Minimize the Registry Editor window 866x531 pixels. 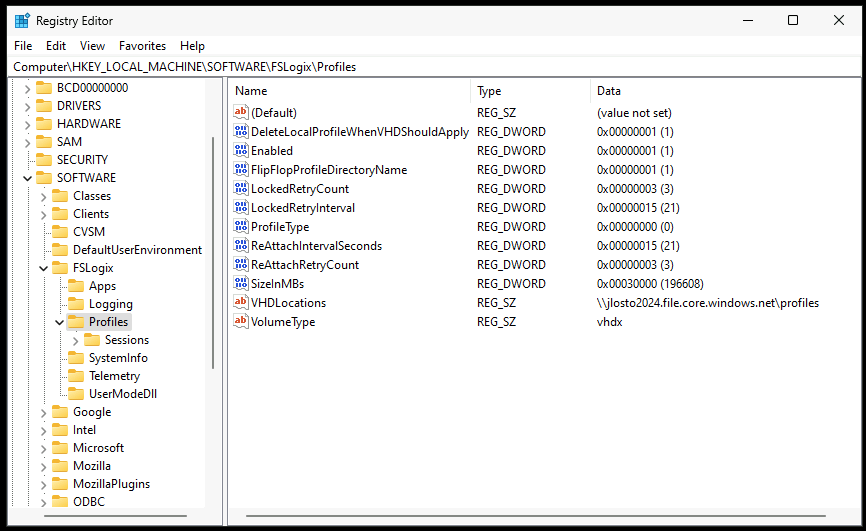point(748,20)
